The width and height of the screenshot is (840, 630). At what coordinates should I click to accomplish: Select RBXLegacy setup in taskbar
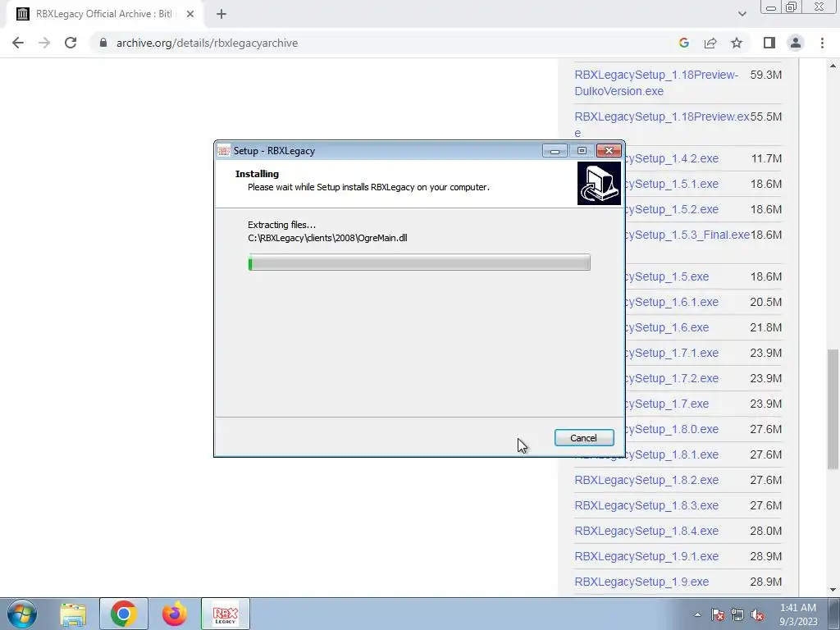tap(225, 614)
